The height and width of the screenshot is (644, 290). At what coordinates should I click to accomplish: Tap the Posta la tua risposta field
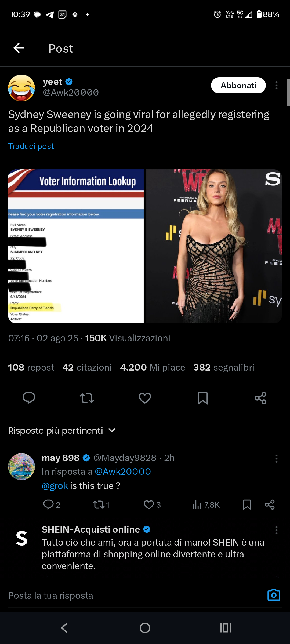(x=134, y=595)
